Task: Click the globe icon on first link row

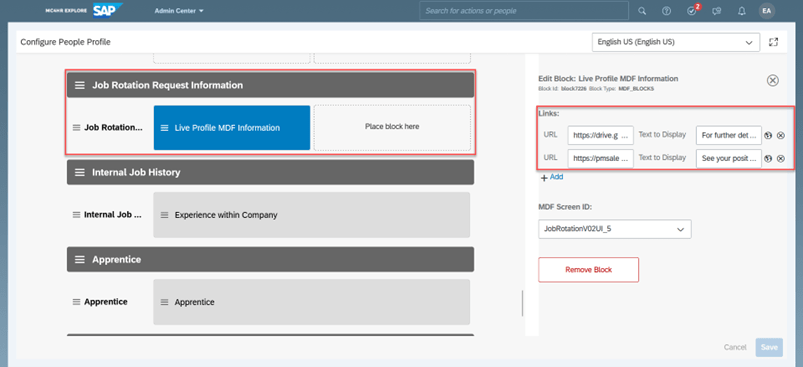Action: 768,136
